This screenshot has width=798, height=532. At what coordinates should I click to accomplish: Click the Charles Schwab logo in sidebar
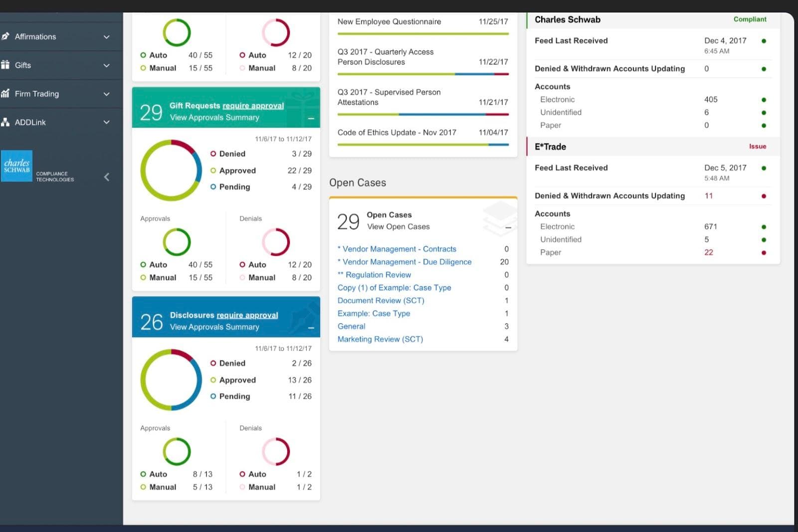(16, 166)
